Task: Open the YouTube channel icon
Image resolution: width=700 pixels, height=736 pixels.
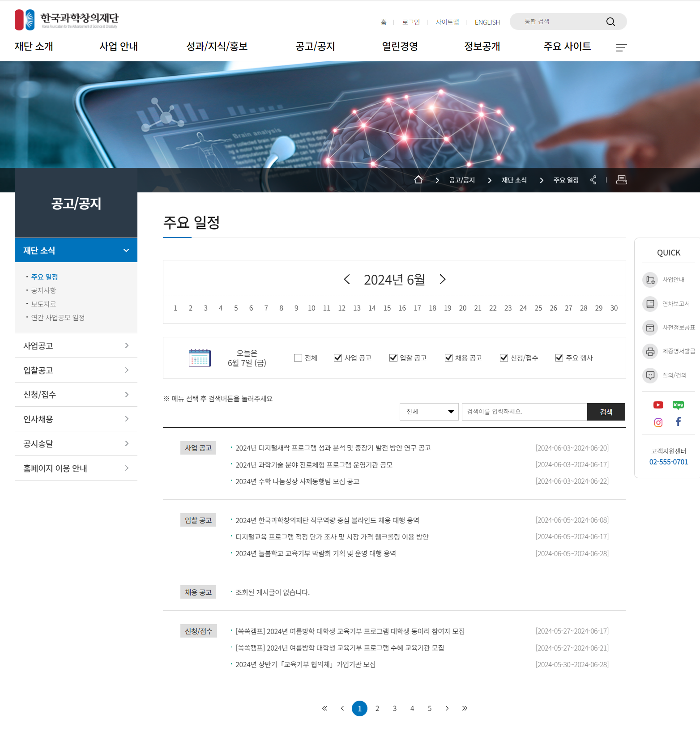Action: click(x=658, y=405)
